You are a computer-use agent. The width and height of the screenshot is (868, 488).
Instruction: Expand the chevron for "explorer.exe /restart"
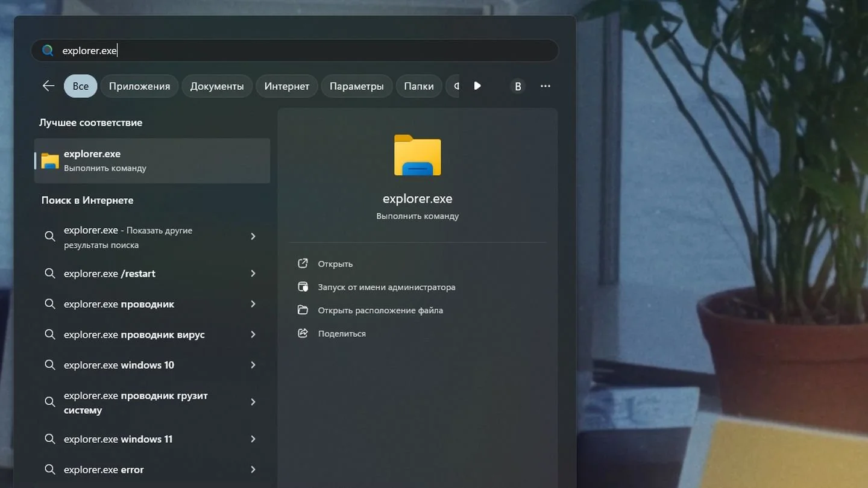point(253,274)
